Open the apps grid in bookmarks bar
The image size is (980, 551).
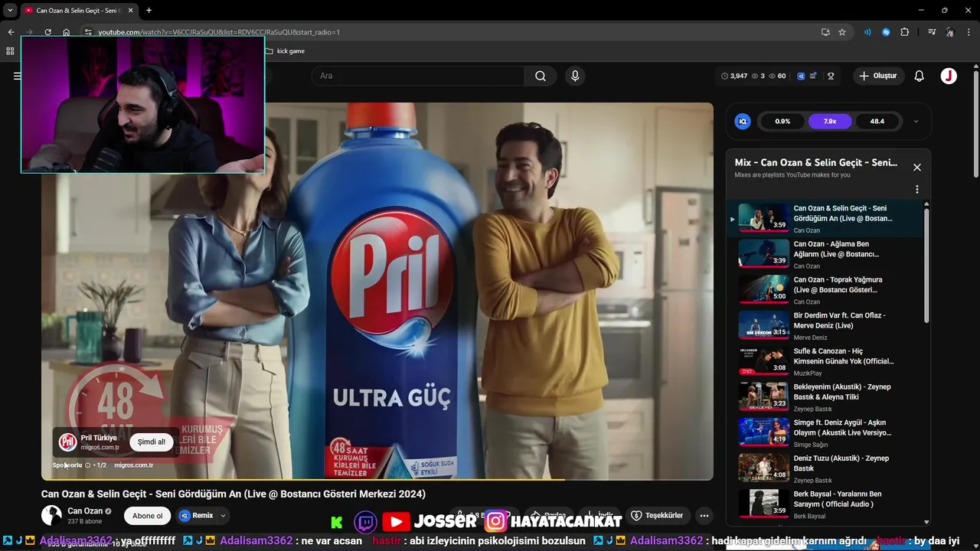[10, 51]
